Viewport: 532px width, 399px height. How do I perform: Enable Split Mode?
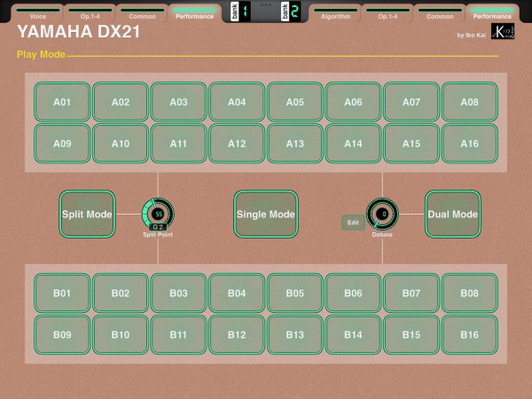[87, 214]
